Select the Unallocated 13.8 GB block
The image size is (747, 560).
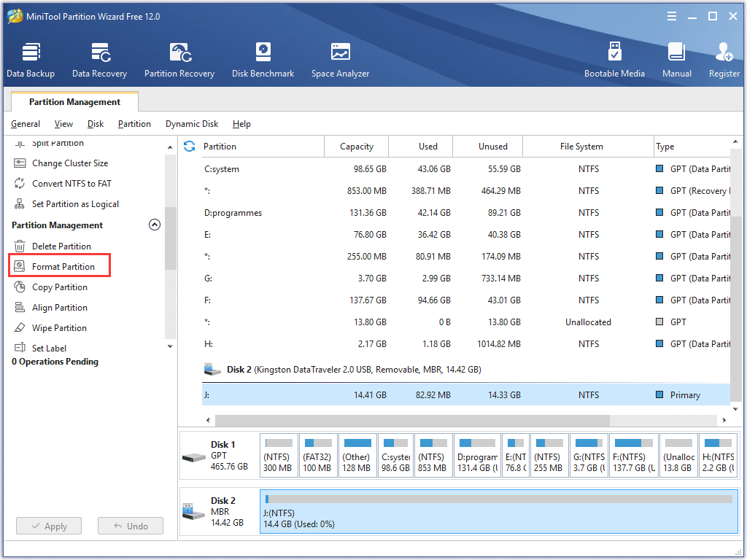pos(678,456)
